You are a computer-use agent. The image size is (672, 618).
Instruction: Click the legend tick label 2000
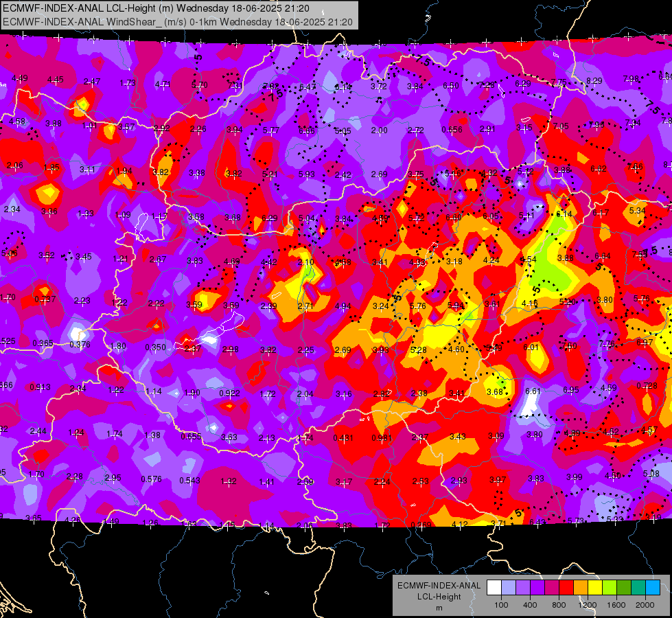pyautogui.click(x=645, y=605)
